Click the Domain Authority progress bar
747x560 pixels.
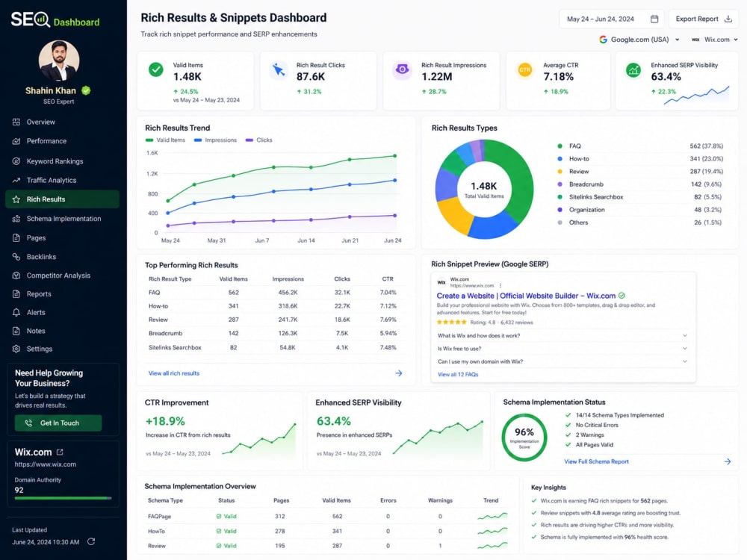63,498
